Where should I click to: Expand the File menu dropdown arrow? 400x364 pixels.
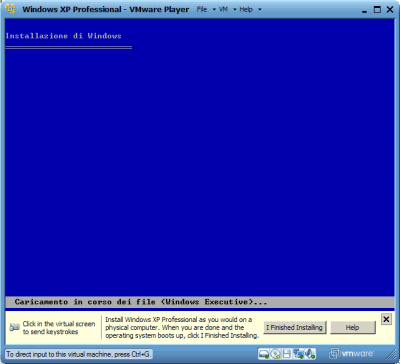tap(214, 9)
